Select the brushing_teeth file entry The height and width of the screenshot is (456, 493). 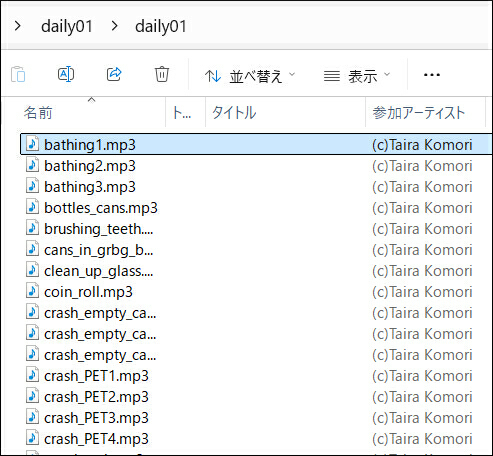pos(256,229)
